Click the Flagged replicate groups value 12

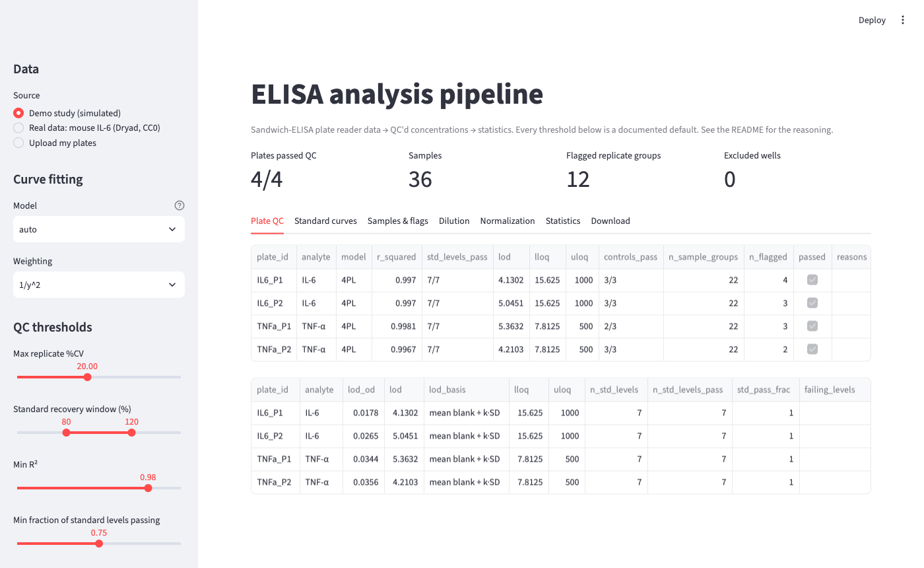tap(578, 179)
